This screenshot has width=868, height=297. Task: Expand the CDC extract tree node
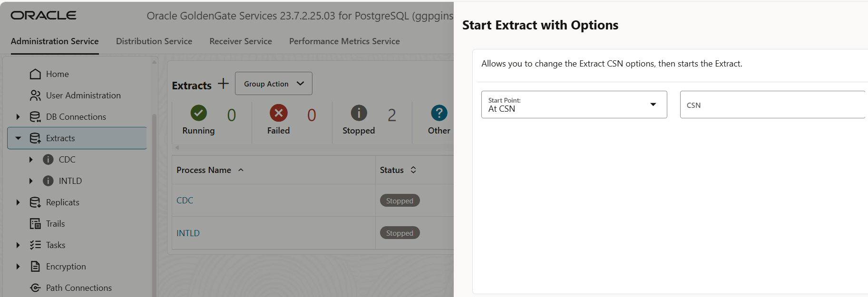(31, 160)
